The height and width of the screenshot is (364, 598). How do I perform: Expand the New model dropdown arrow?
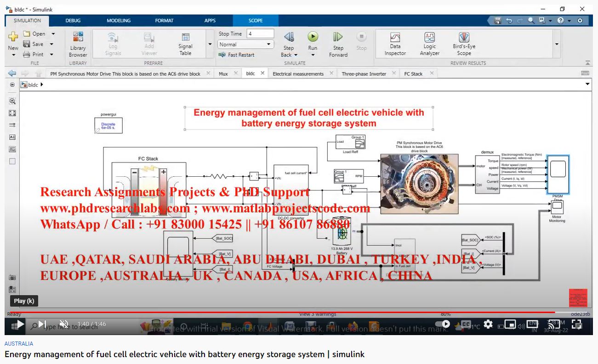pos(13,55)
